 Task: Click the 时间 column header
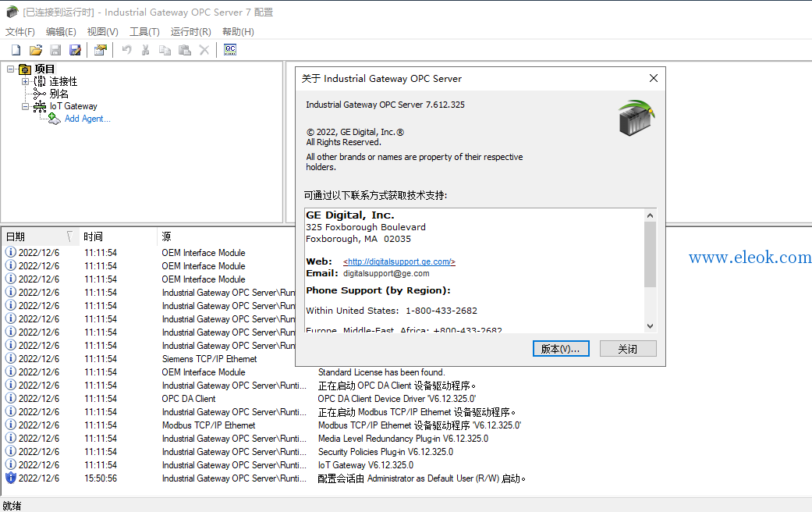point(117,236)
